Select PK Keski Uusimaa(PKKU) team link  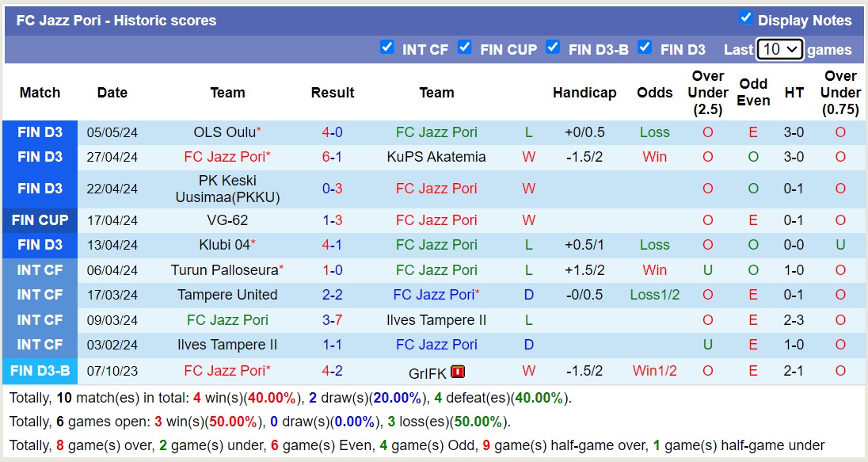(x=227, y=189)
